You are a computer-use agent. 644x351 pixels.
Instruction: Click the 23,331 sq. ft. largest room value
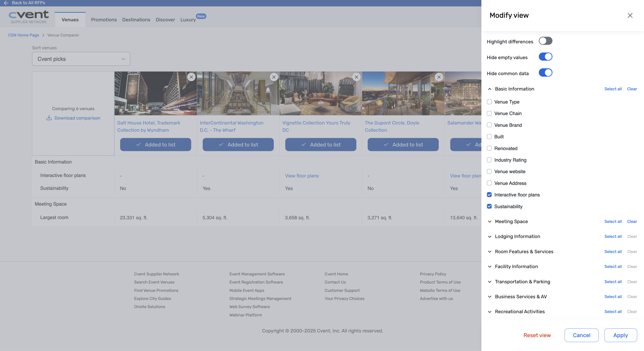pos(134,218)
